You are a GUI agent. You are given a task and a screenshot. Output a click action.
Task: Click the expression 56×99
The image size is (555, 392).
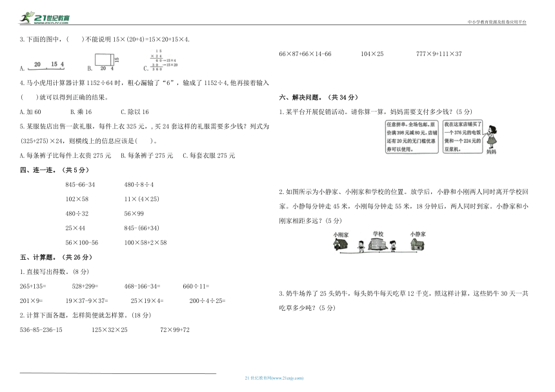click(x=134, y=213)
